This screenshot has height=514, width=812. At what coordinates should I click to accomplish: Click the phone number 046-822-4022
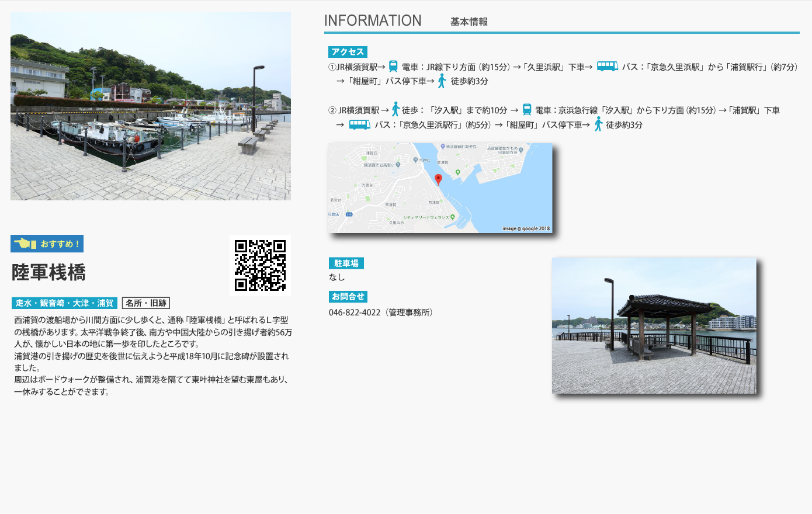click(354, 312)
